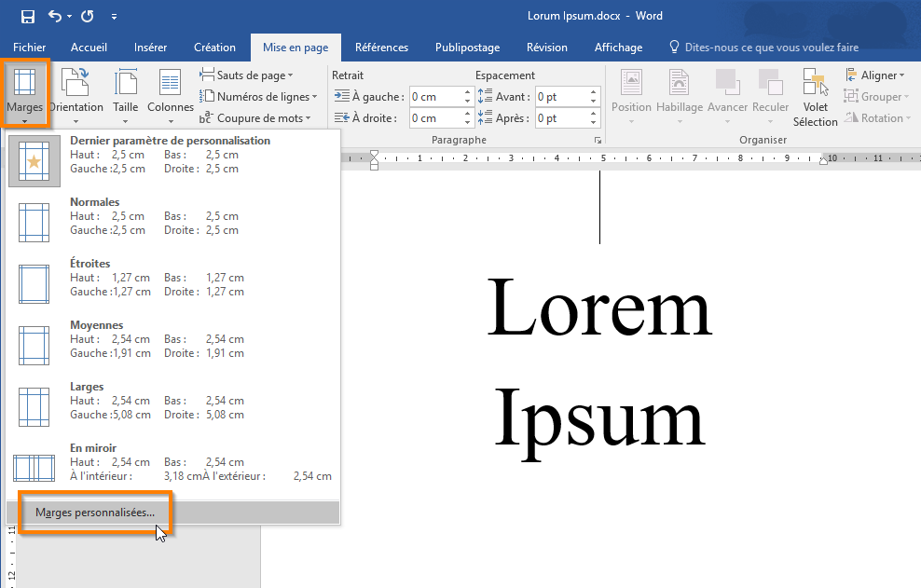
Task: Click the Undo arrow icon
Action: (55, 16)
